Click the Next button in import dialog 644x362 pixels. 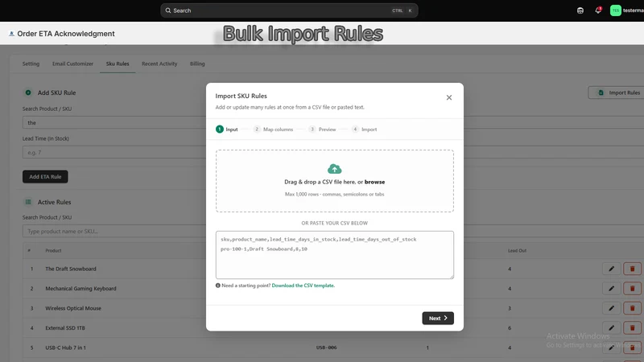pos(438,318)
